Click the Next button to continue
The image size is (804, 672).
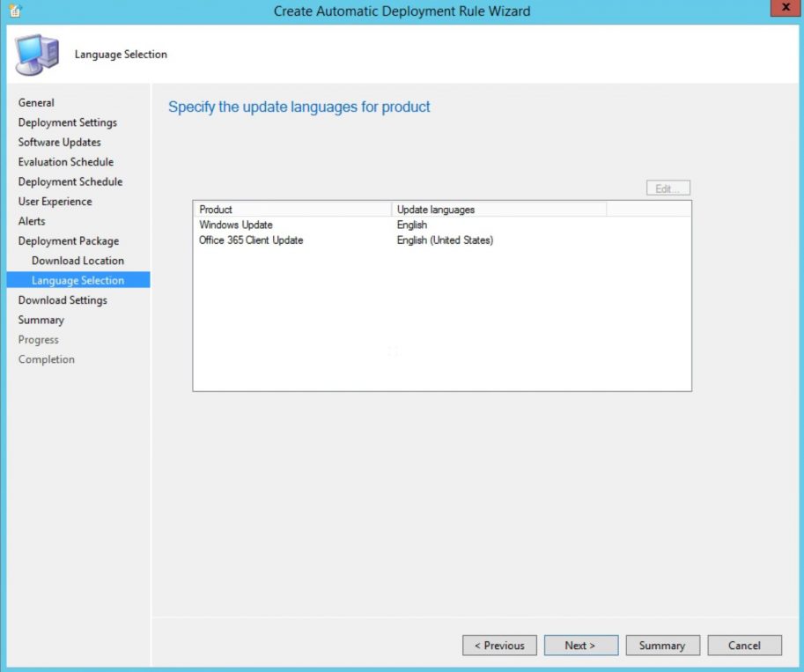coord(580,645)
